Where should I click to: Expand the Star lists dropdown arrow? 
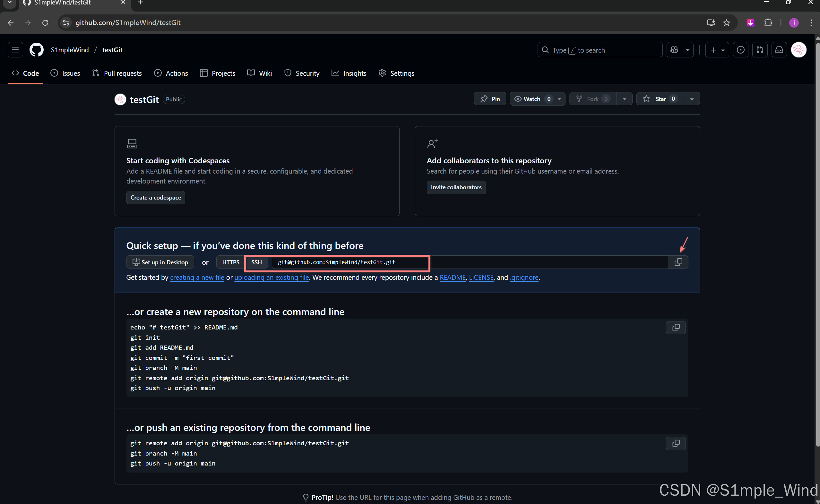point(692,99)
